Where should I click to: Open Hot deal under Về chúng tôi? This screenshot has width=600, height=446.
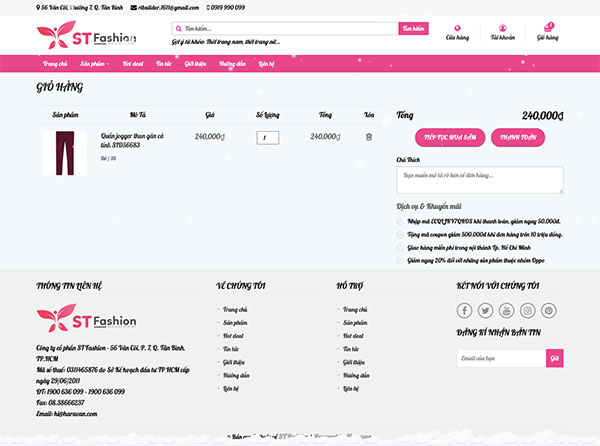pos(233,336)
